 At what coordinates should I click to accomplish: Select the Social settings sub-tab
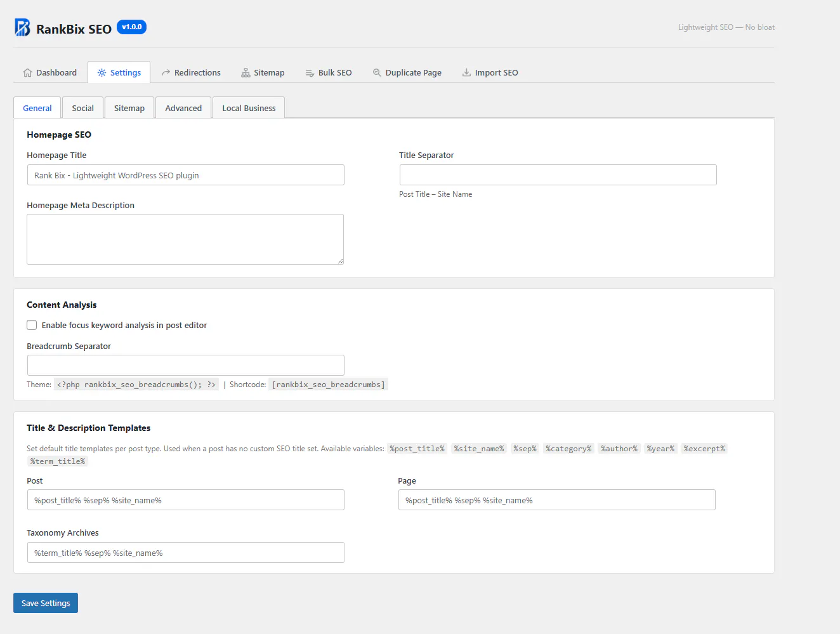[x=82, y=108]
